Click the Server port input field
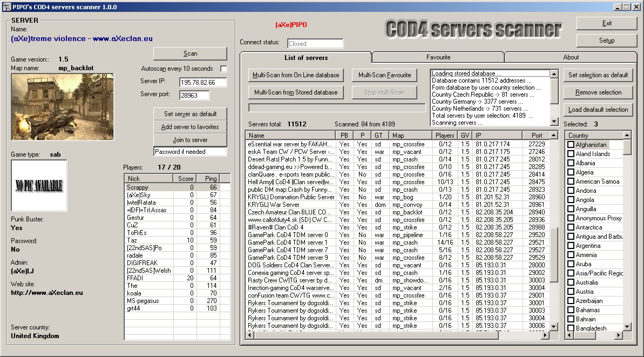Image resolution: width=644 pixels, height=357 pixels. click(x=194, y=95)
